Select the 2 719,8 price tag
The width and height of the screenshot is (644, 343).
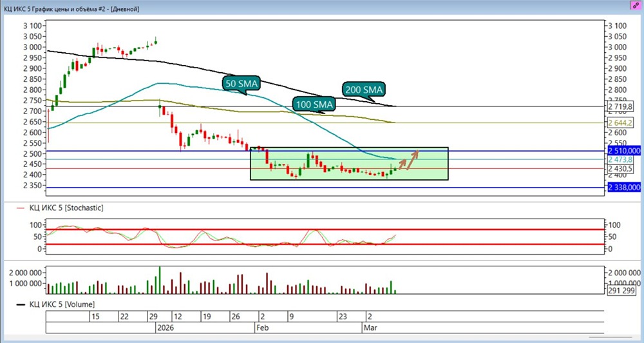[x=621, y=106]
